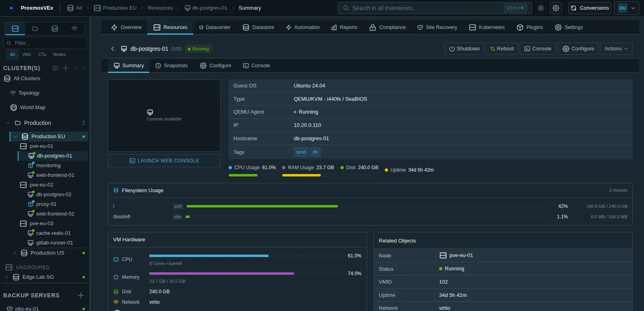
Task: Click the new folder icon beside CLUSTER(S)
Action: (55, 68)
